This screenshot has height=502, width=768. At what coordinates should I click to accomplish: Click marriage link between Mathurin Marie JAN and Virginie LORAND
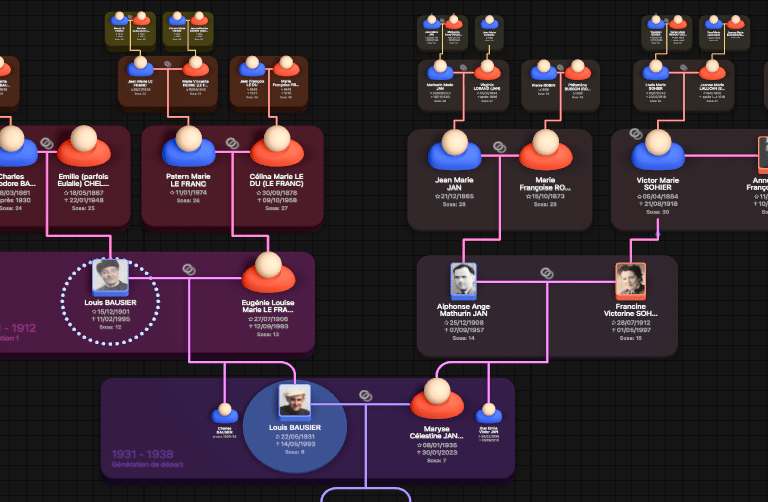pyautogui.click(x=463, y=67)
